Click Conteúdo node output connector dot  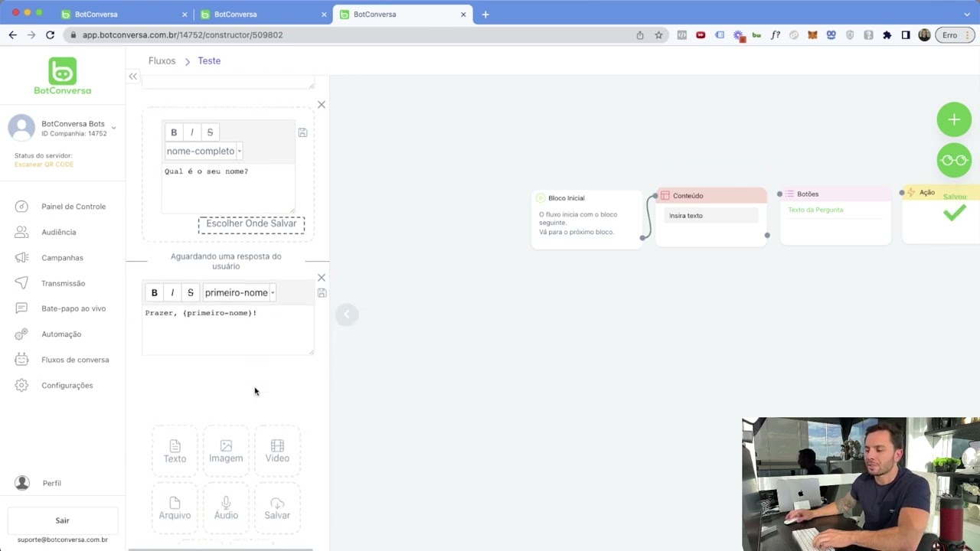click(x=767, y=235)
